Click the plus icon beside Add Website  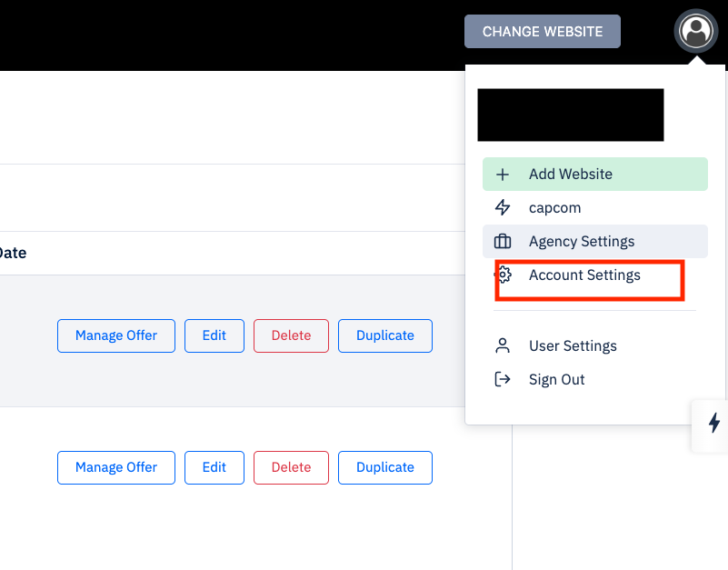pyautogui.click(x=503, y=175)
